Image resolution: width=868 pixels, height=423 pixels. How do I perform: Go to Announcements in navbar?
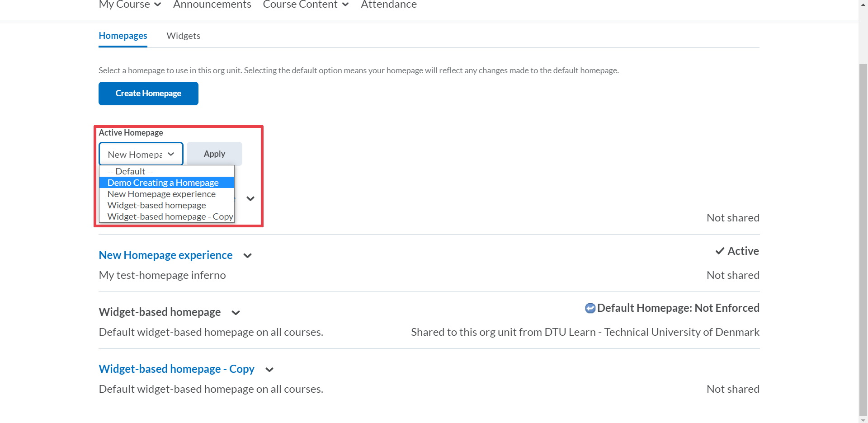point(212,5)
